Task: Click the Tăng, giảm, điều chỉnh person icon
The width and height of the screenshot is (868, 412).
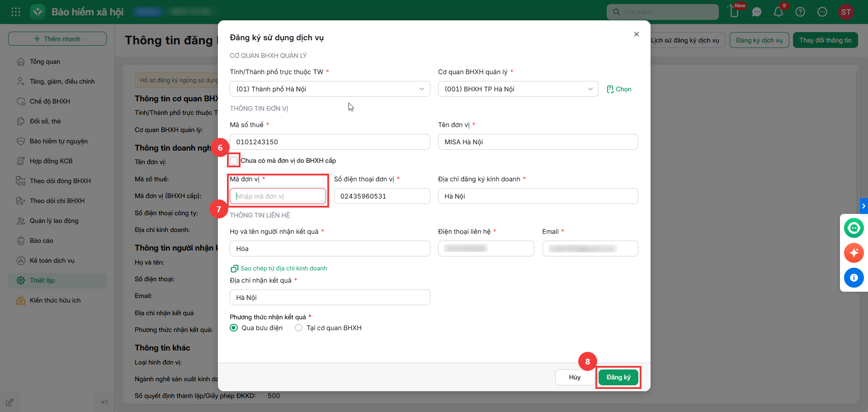Action: (21, 81)
